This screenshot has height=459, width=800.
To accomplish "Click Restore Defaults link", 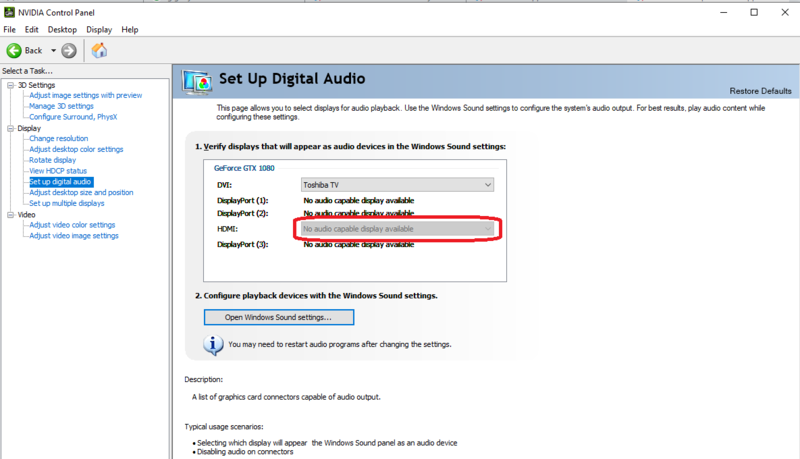I will point(760,91).
